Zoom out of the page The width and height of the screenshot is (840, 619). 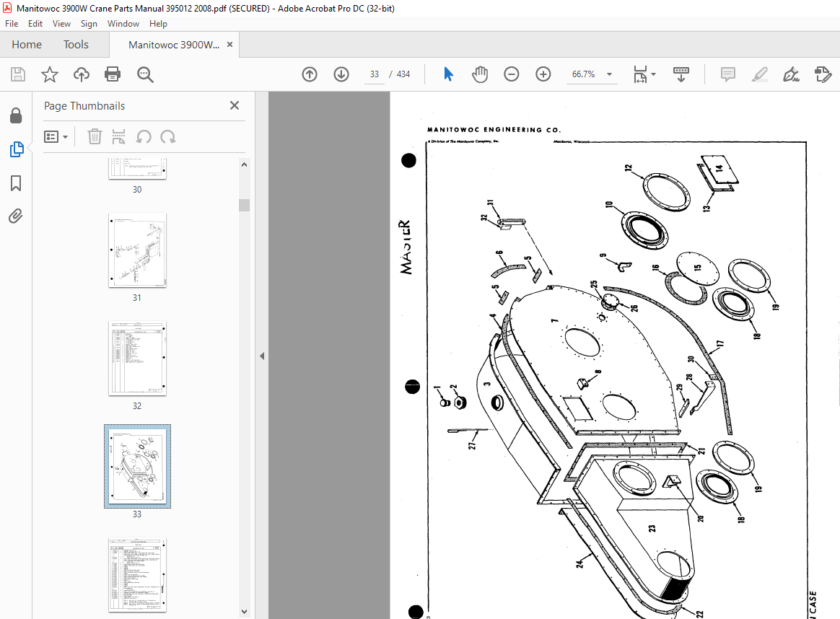pyautogui.click(x=512, y=74)
